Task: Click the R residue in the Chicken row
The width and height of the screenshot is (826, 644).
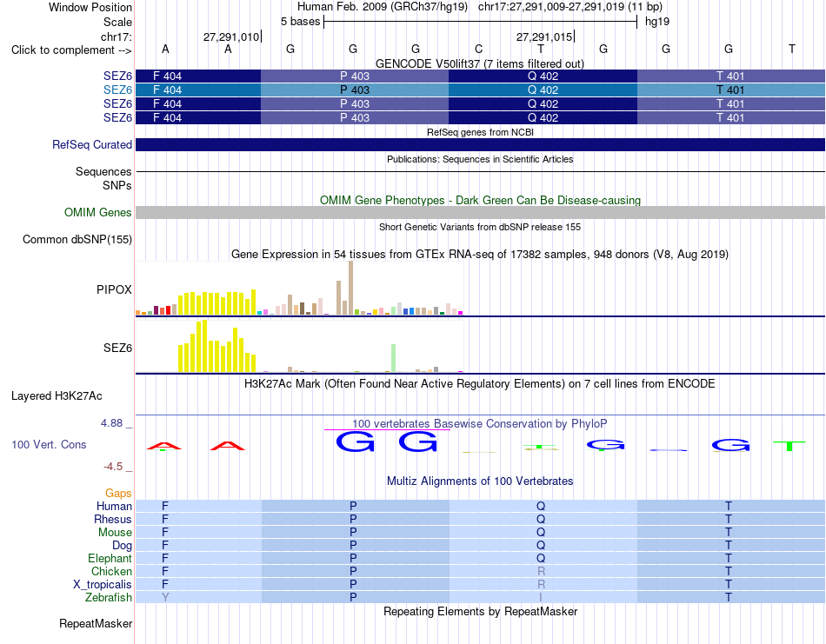Action: pyautogui.click(x=541, y=571)
